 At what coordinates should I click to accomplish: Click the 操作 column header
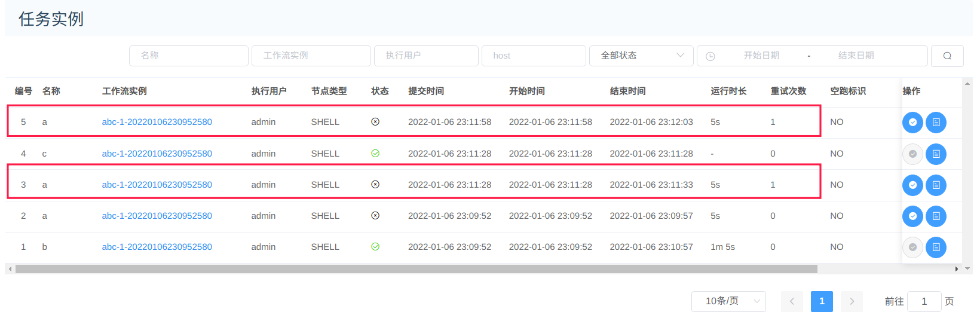(911, 91)
